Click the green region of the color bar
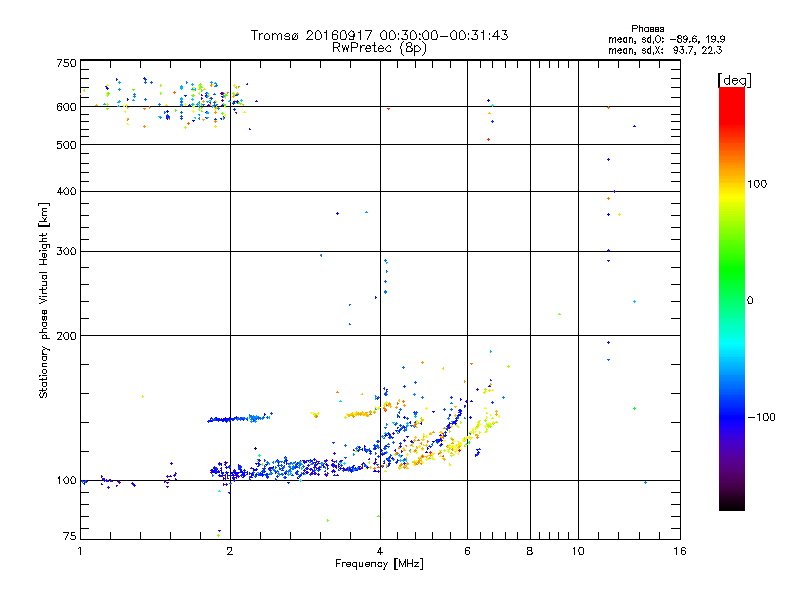This screenshot has height=600, width=800. point(732,270)
